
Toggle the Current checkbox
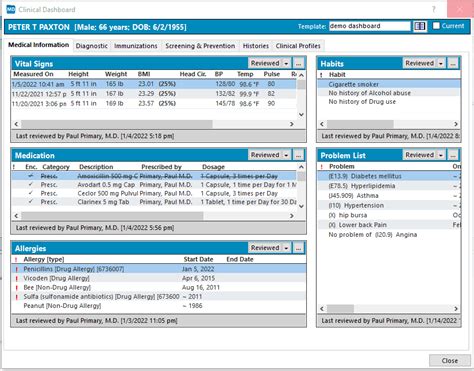tap(436, 26)
